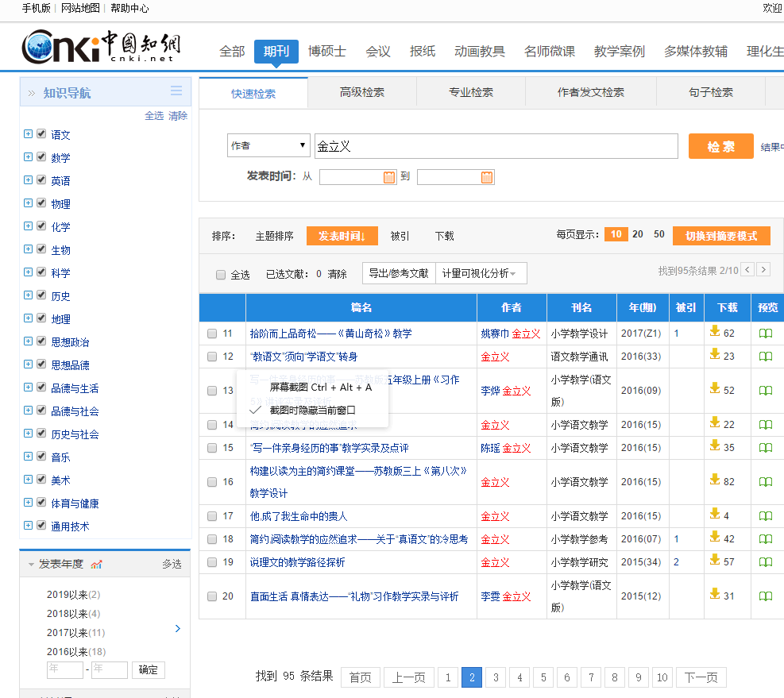Download article 12 from 语文教学通讯
The width and height of the screenshot is (784, 698).
(715, 354)
